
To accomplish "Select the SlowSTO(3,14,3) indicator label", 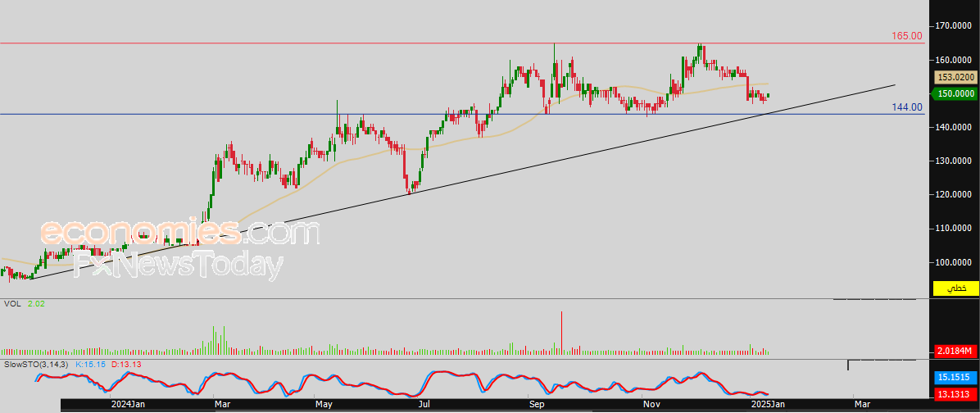I will (36, 364).
